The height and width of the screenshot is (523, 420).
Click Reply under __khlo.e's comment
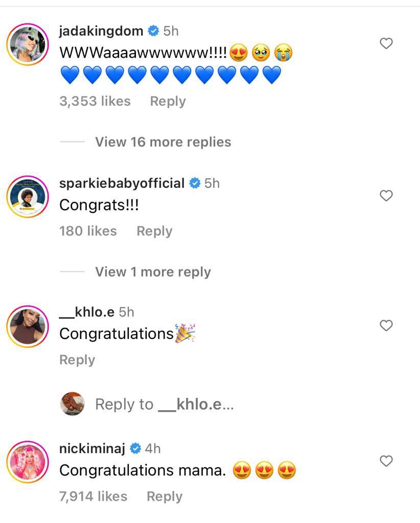[77, 360]
